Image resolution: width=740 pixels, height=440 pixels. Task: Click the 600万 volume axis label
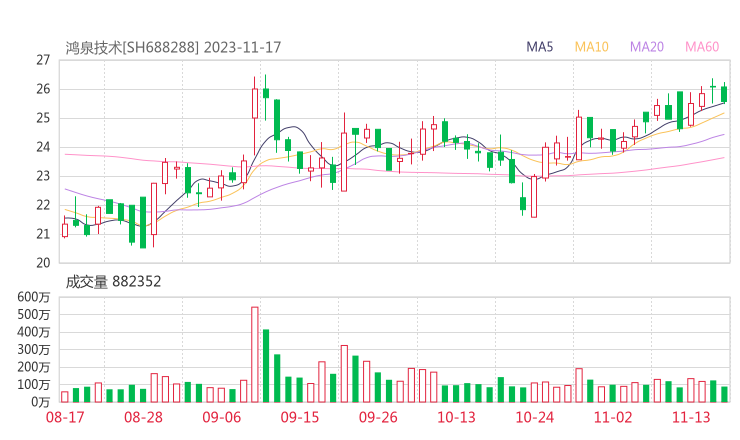33,297
